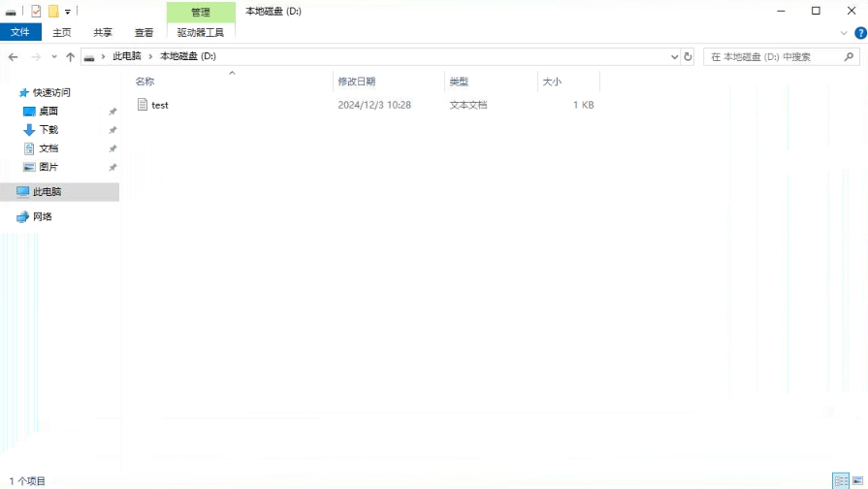Viewport: 868px width, 489px height.
Task: Open the 文件 menu
Action: [x=19, y=32]
